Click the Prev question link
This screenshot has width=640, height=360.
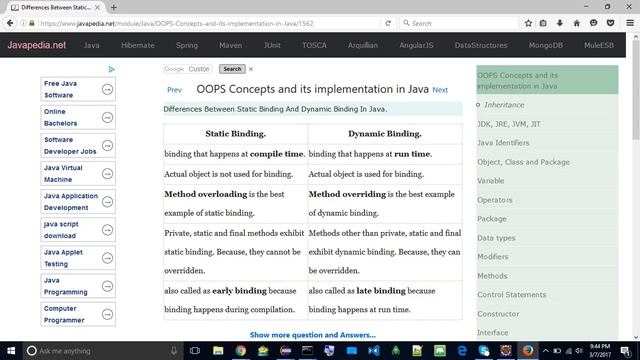tap(174, 90)
